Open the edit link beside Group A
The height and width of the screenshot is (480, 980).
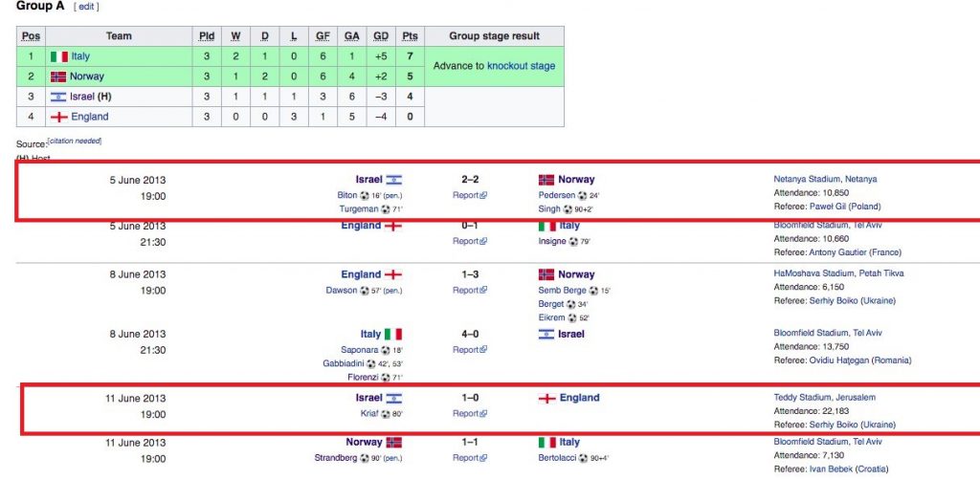coord(85,7)
